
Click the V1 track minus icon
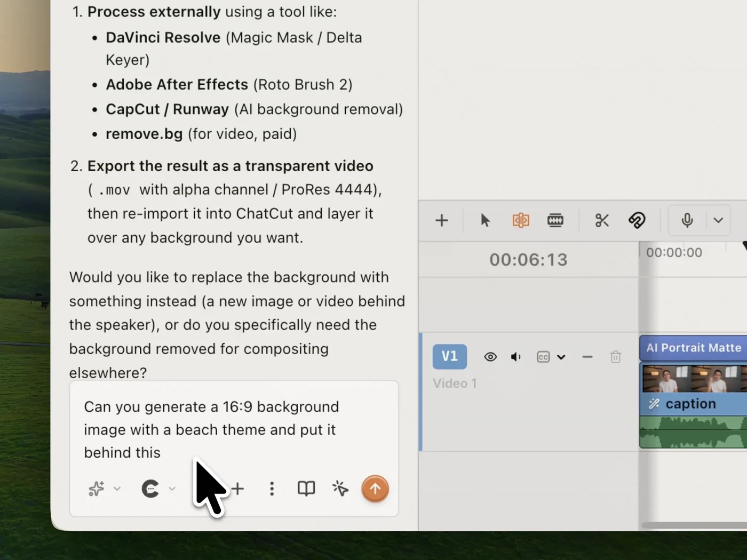(587, 357)
